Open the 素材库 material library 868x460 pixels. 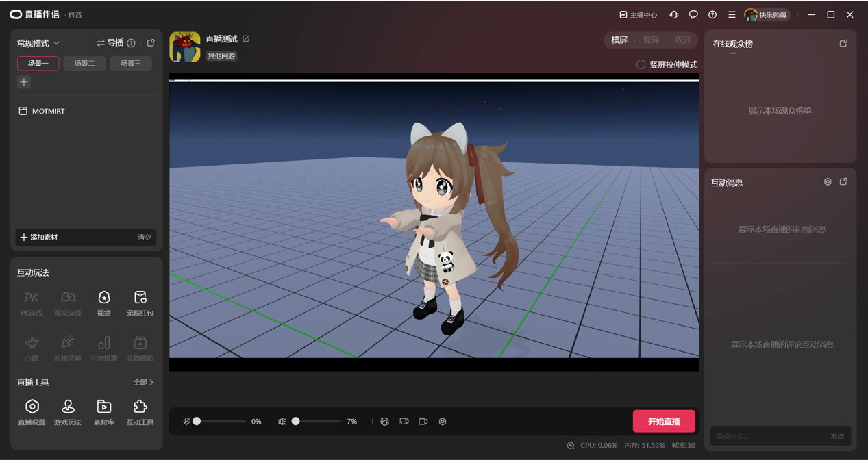(104, 412)
